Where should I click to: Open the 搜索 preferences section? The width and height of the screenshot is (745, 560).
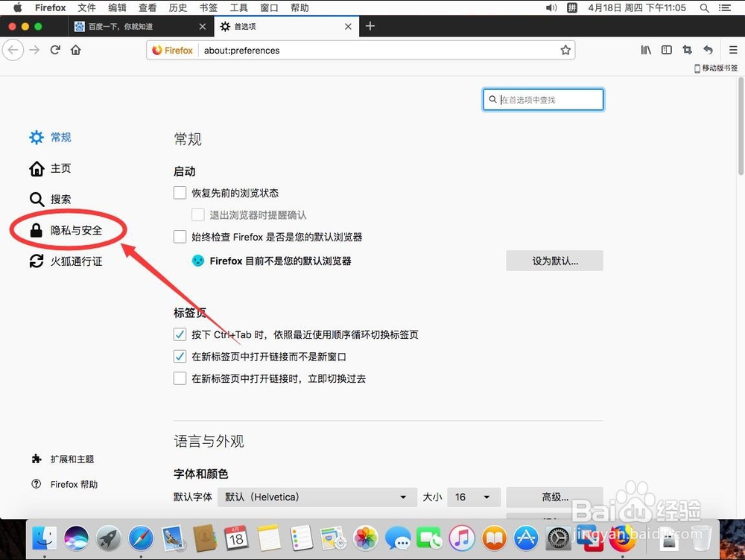tap(60, 199)
